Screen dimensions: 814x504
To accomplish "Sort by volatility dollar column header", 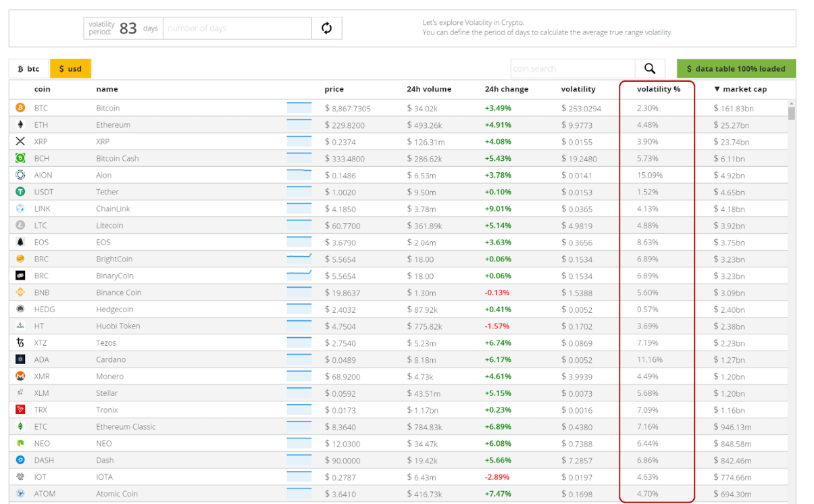I will point(578,89).
